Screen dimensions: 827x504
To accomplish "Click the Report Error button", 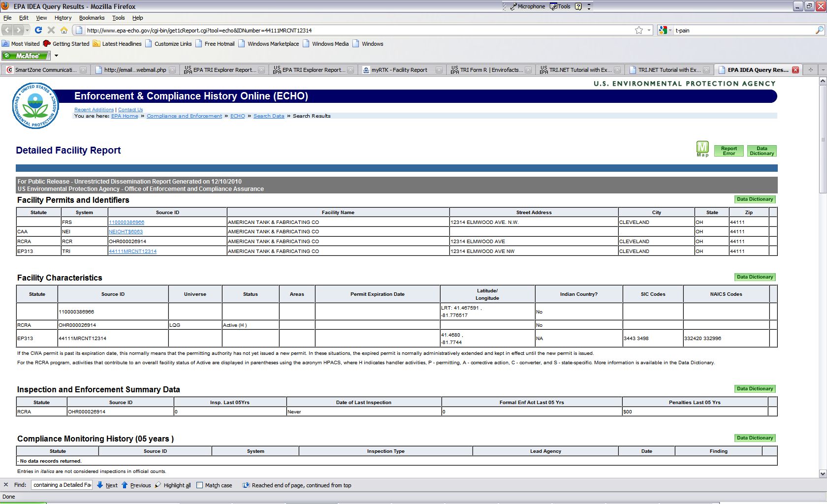I will click(729, 151).
